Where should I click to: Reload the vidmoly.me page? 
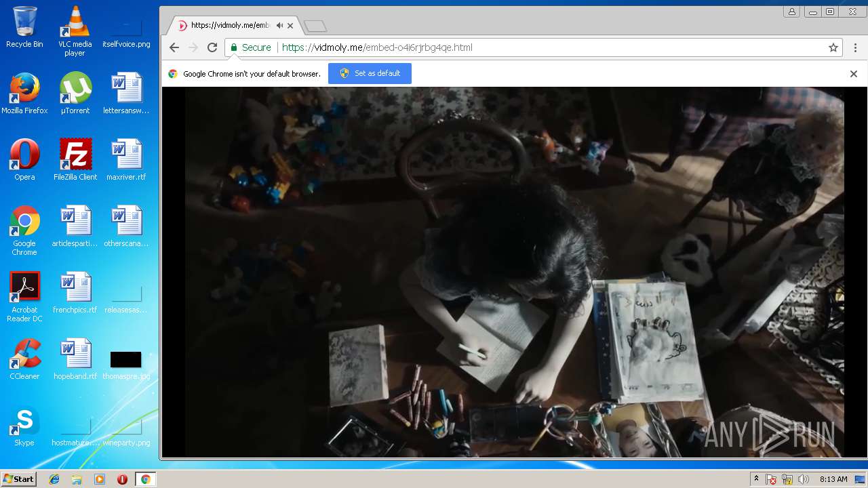212,47
